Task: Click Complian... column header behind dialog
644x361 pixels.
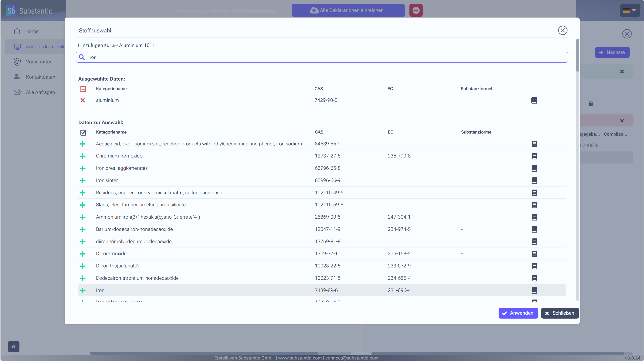Action: 615,134
